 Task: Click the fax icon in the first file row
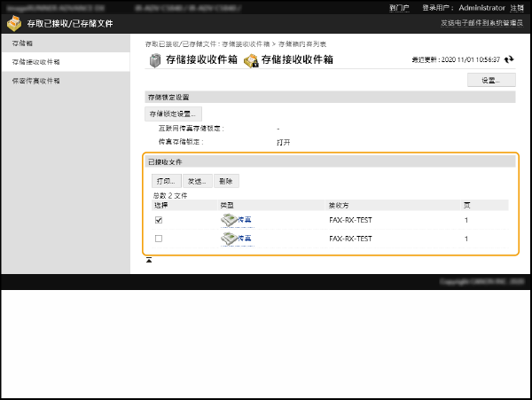229,219
